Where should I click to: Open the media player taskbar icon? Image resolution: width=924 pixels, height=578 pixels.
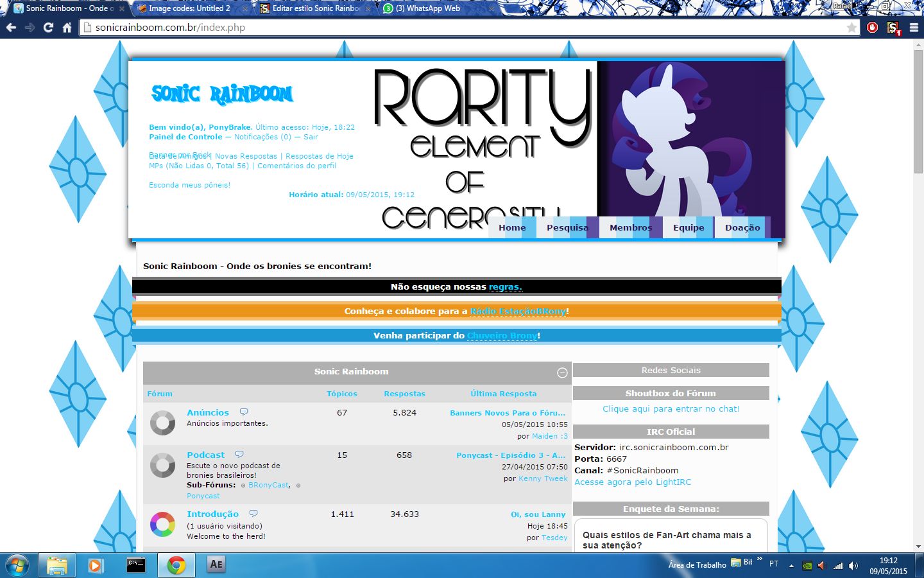(96, 565)
